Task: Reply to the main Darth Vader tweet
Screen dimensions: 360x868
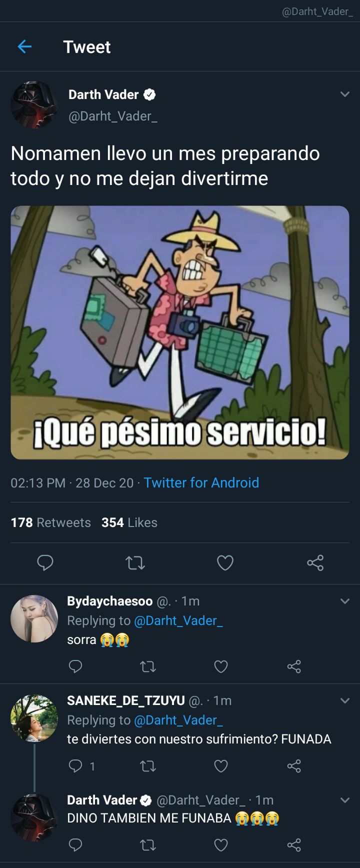Action: 45,563
